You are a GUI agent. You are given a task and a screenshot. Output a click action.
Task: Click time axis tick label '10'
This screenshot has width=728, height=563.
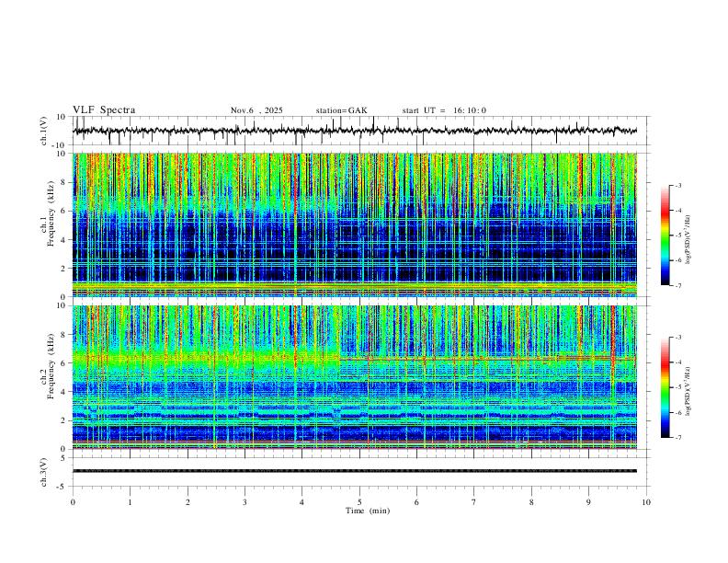646,502
